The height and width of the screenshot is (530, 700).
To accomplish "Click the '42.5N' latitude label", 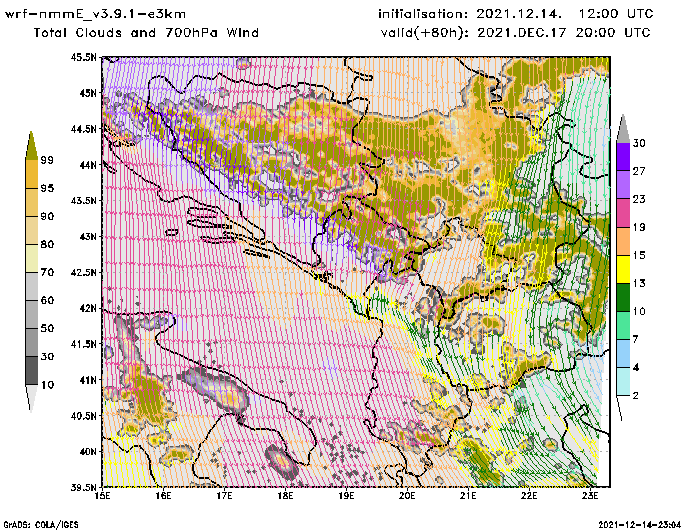I will click(x=83, y=272).
